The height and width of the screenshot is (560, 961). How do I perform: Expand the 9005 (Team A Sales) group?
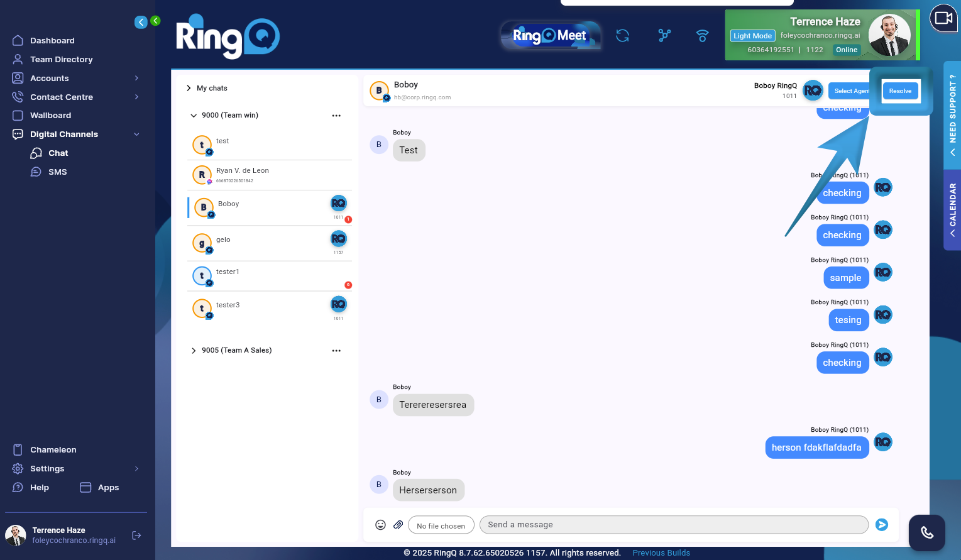coord(194,350)
